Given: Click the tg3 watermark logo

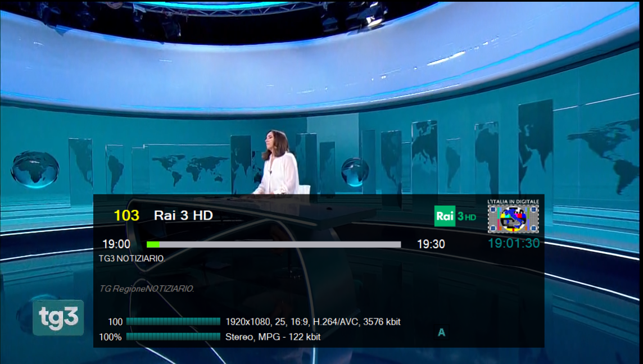Looking at the screenshot, I should [58, 317].
